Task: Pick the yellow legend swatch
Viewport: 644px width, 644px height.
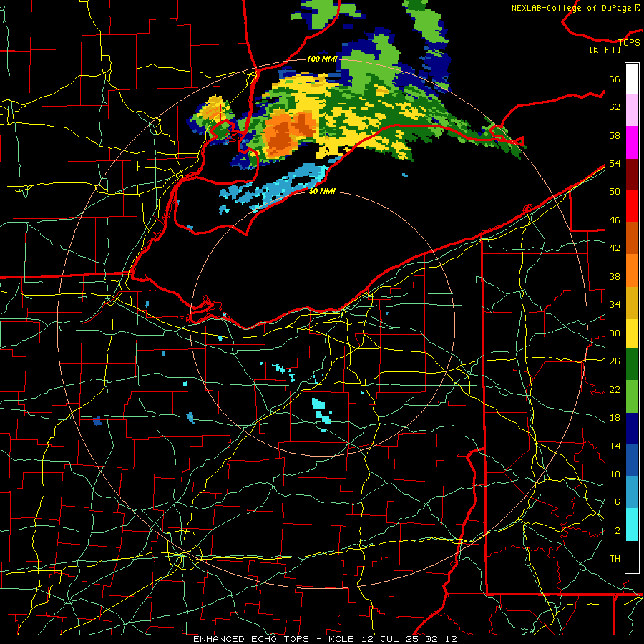Action: 632,333
